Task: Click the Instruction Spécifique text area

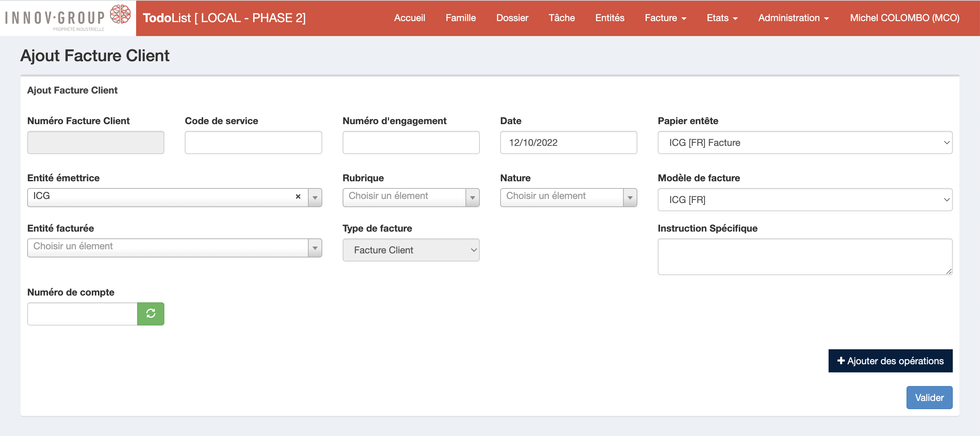Action: coord(805,256)
